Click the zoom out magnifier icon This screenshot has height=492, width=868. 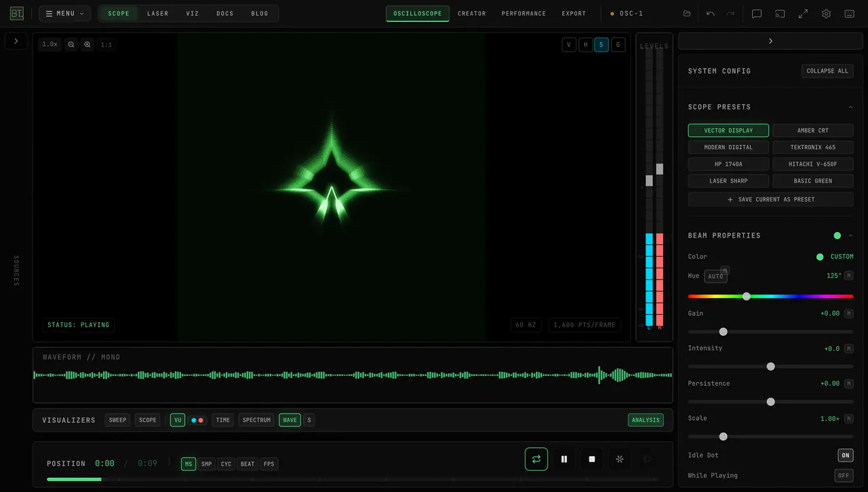click(x=71, y=44)
